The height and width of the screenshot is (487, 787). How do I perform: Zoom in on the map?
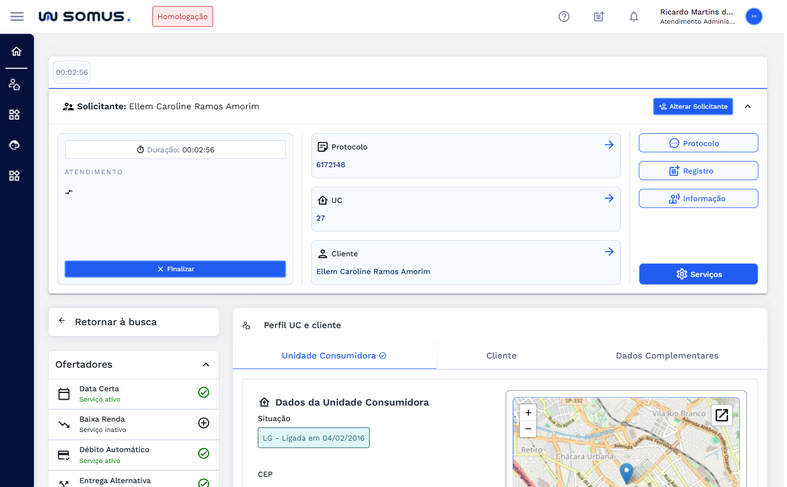click(528, 412)
